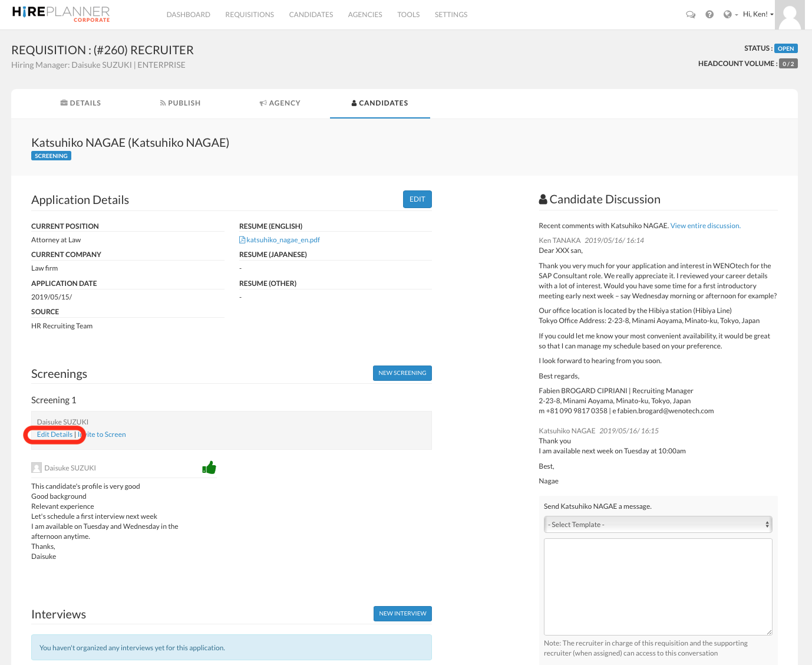Switch to the Publish tab
This screenshot has height=665, width=812.
tap(180, 103)
